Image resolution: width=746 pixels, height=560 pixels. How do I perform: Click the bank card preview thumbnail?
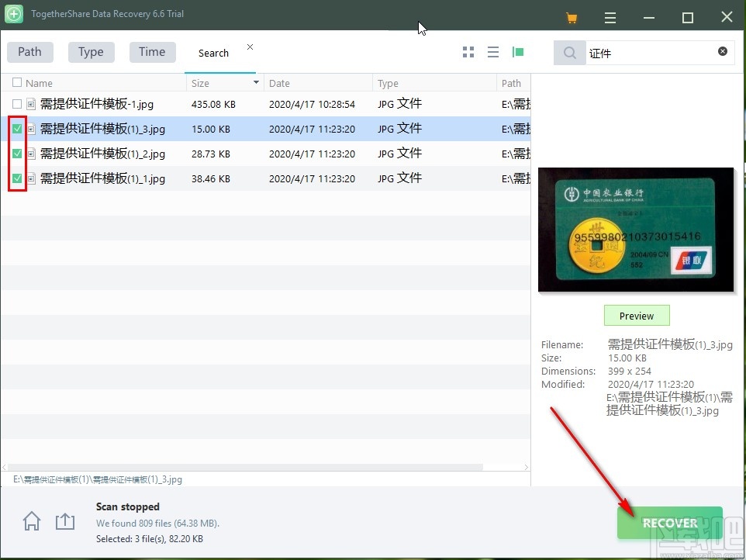click(636, 230)
